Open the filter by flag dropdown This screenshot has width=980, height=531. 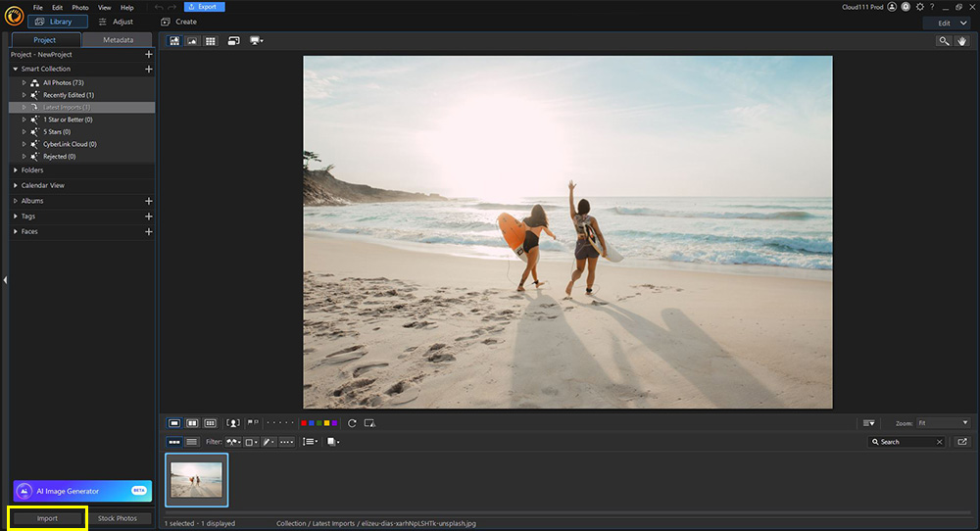point(233,442)
